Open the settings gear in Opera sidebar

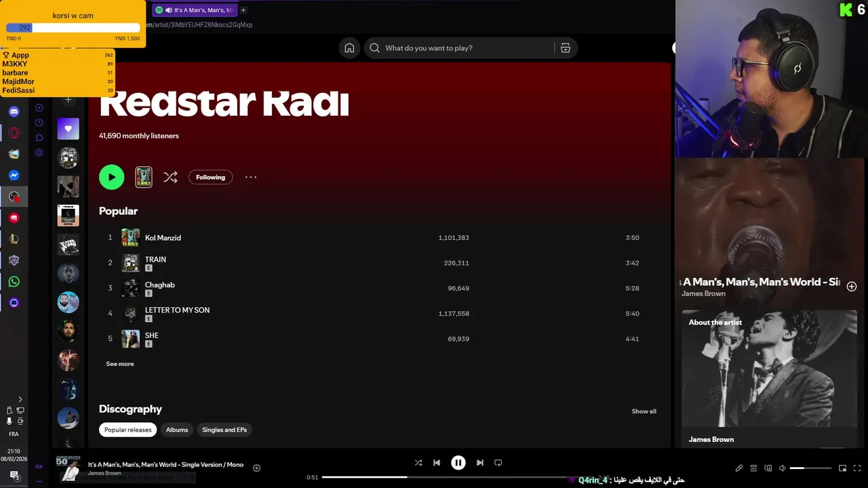(x=39, y=153)
